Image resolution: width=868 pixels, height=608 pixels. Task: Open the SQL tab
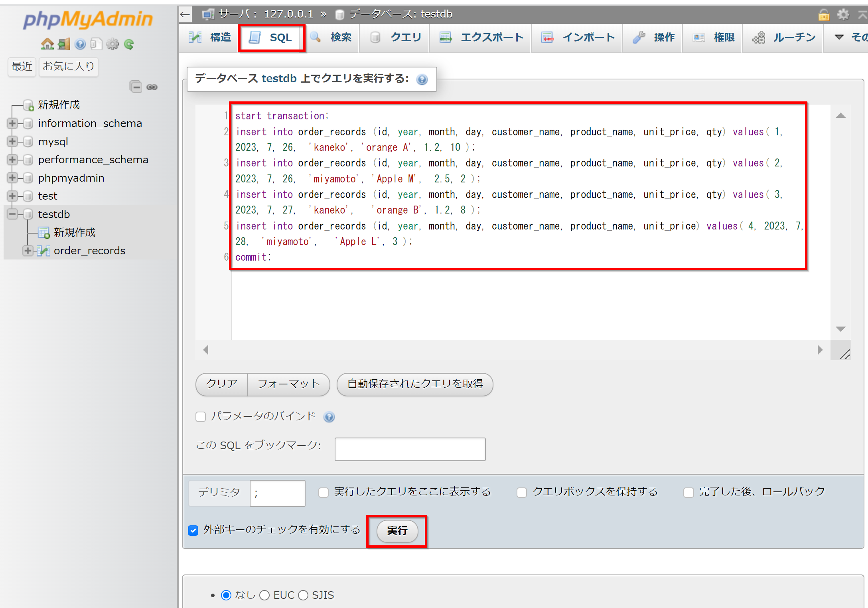pos(271,38)
